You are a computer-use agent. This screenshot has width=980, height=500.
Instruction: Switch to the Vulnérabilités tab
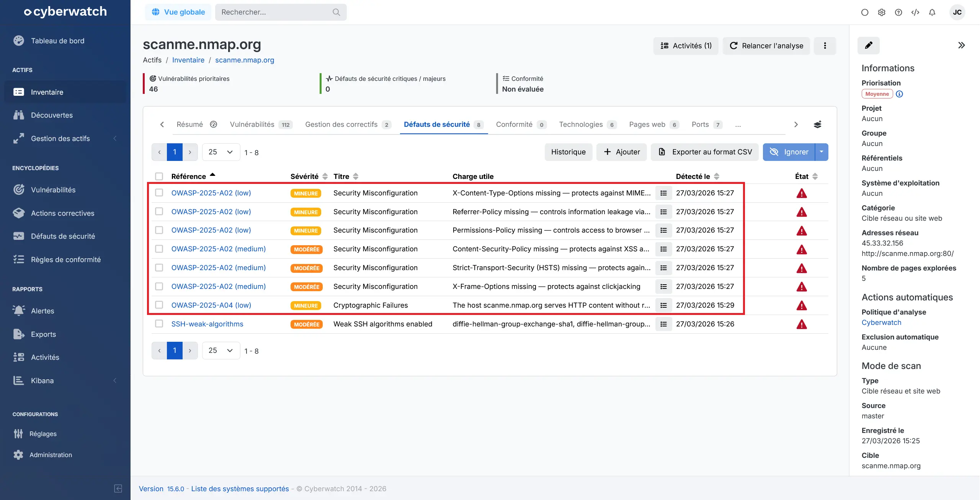click(252, 125)
